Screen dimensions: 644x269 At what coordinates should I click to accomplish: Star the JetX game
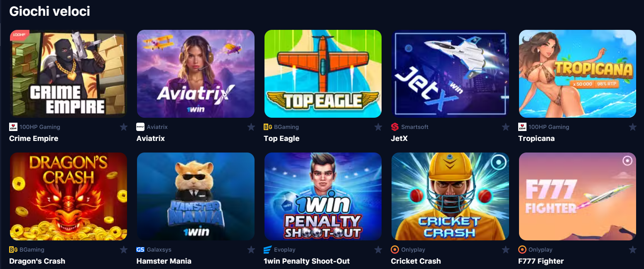click(506, 127)
